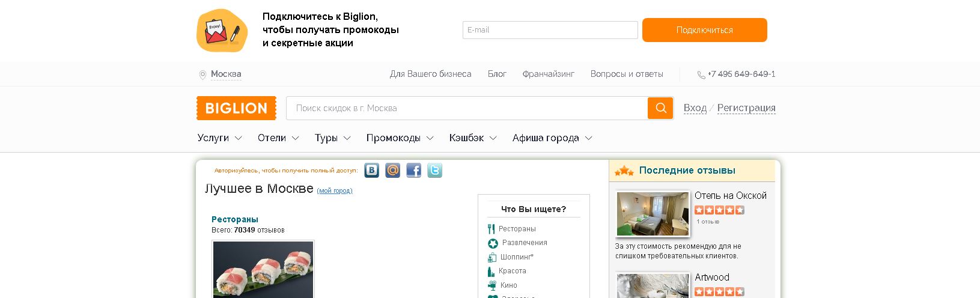The height and width of the screenshot is (298, 980).
Task: Open the Туры menu item
Action: (326, 138)
